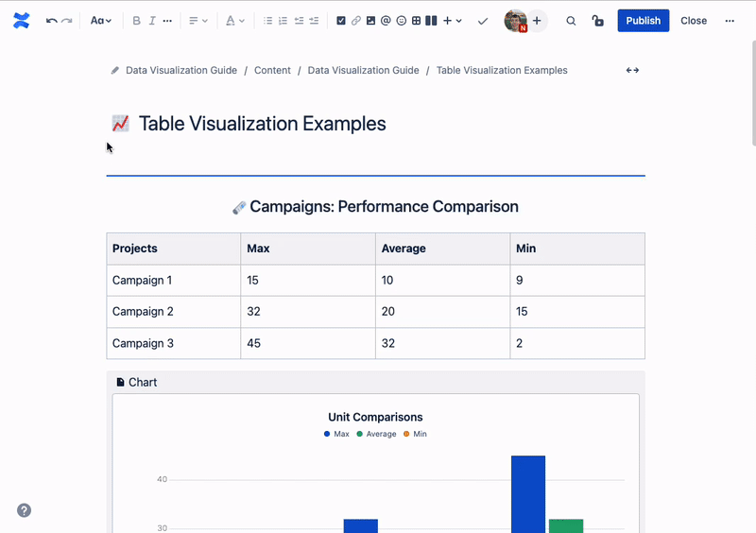Click the Average column header cell
The width and height of the screenshot is (756, 533).
pyautogui.click(x=442, y=249)
